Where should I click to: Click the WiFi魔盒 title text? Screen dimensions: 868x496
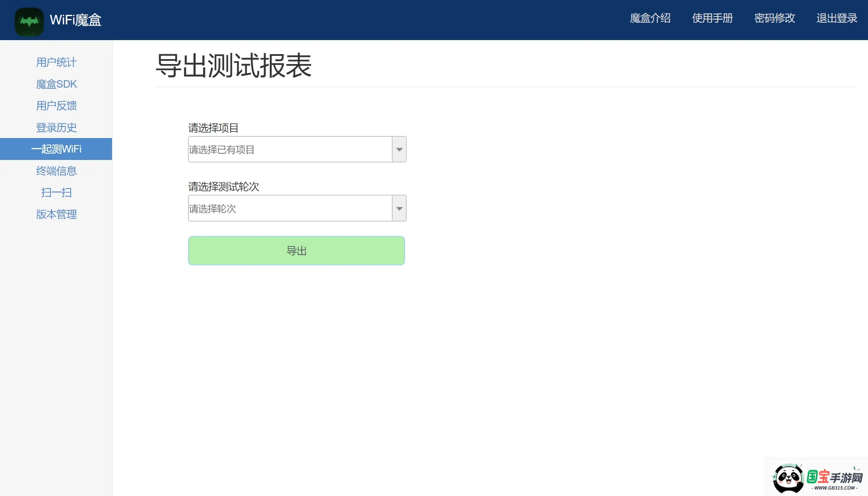point(76,20)
